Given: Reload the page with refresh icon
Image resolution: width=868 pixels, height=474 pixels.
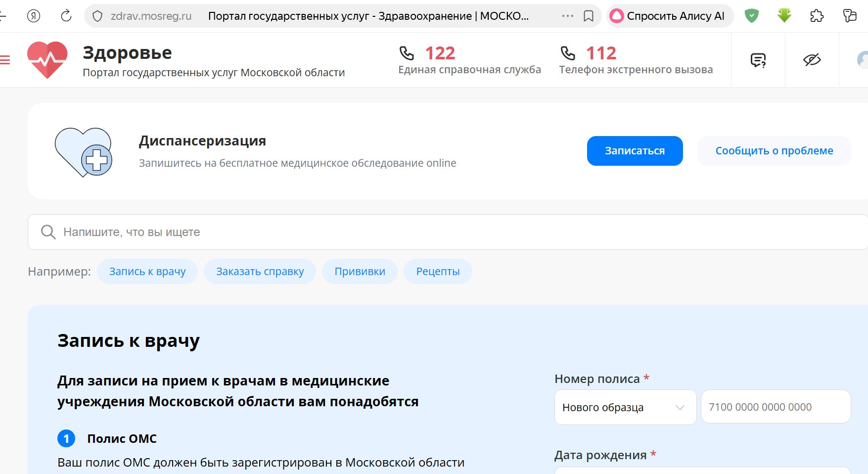Looking at the screenshot, I should (66, 16).
